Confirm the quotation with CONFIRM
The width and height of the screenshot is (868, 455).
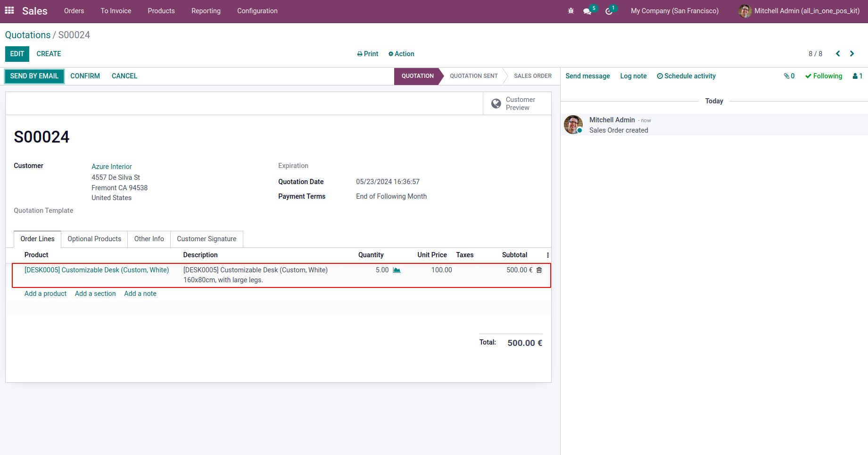point(85,76)
